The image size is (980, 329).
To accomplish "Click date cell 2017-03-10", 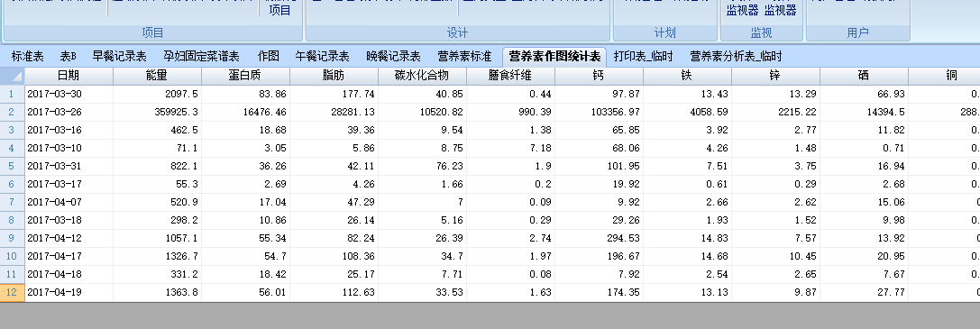I will point(69,149).
